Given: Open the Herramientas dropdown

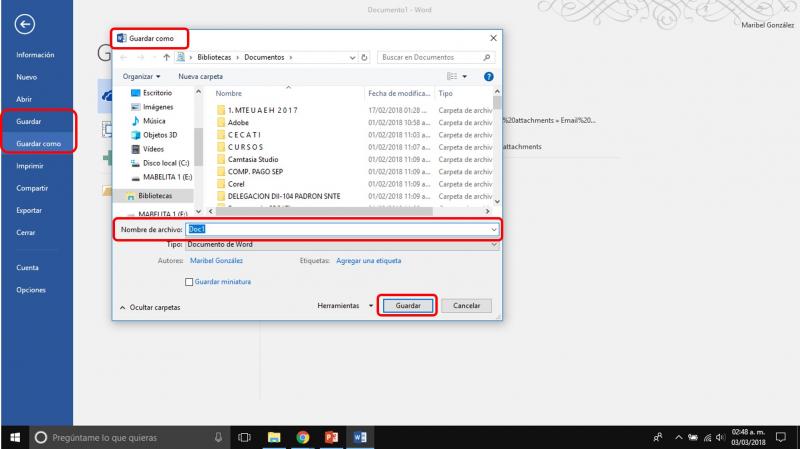Looking at the screenshot, I should tap(345, 306).
